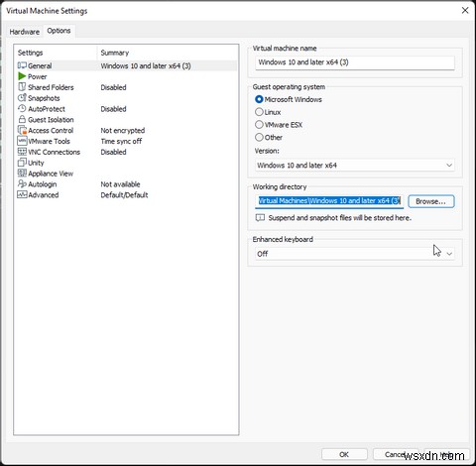476x466 pixels.
Task: Select 'Appliance View' row label
Action: point(51,174)
